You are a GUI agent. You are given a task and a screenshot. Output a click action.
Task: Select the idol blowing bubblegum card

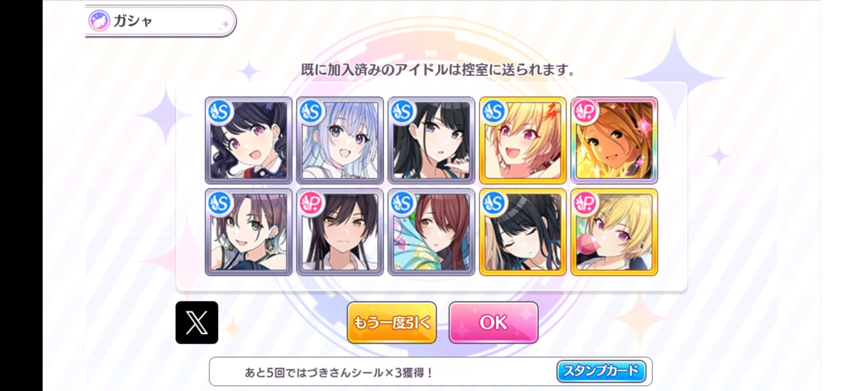[614, 232]
